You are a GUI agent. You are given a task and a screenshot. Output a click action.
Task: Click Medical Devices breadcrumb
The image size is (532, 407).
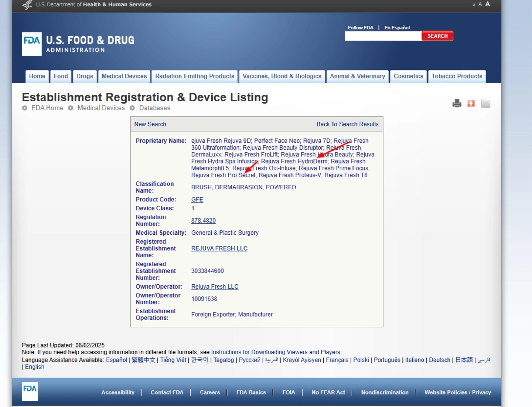pos(101,108)
